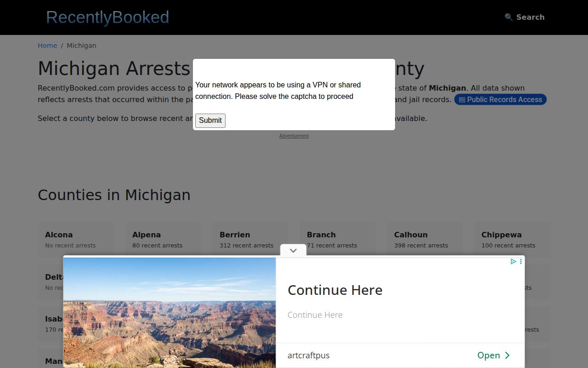Open the Search link in header
This screenshot has height=368, width=588.
click(525, 17)
